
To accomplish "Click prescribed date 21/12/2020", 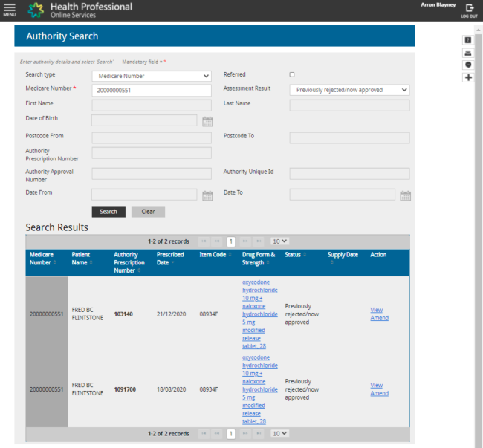I will [171, 314].
